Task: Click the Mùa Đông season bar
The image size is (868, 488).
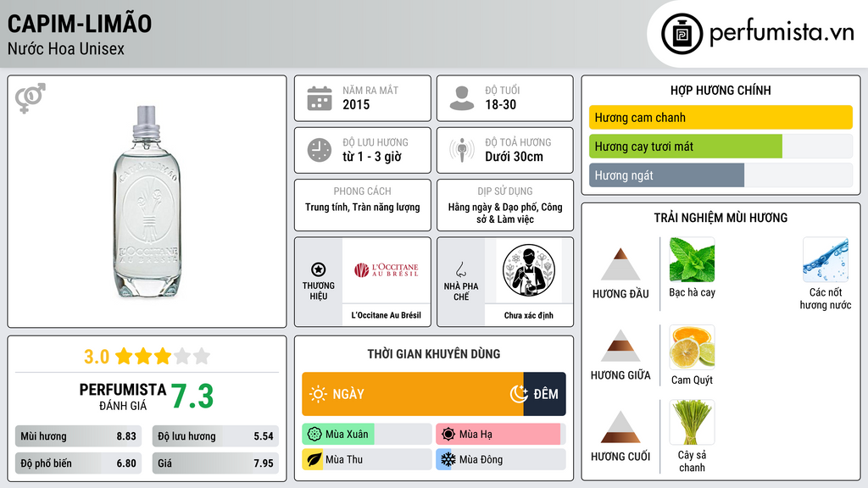Action: pos(501,460)
